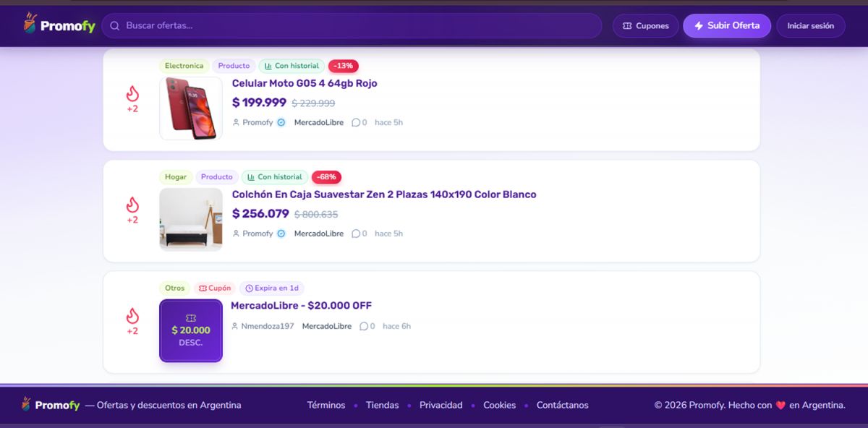The image size is (868, 428).
Task: Click the -13% discount badge
Action: pos(344,66)
